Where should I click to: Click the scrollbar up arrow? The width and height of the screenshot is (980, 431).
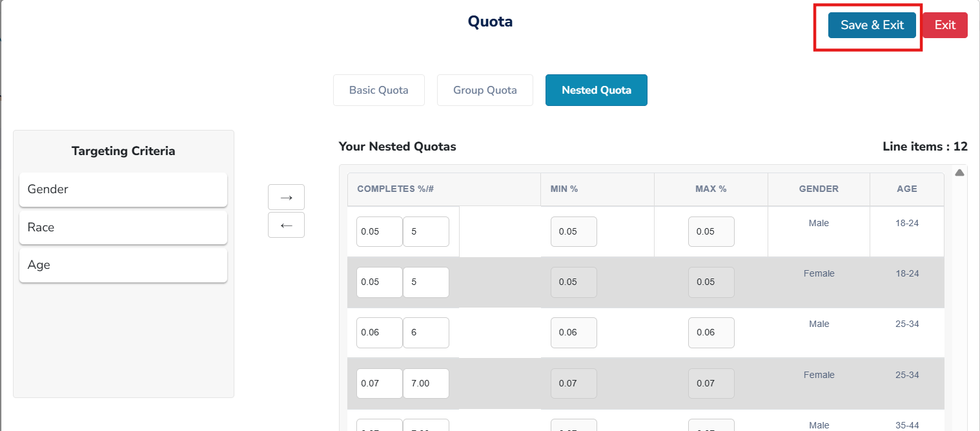[x=959, y=173]
